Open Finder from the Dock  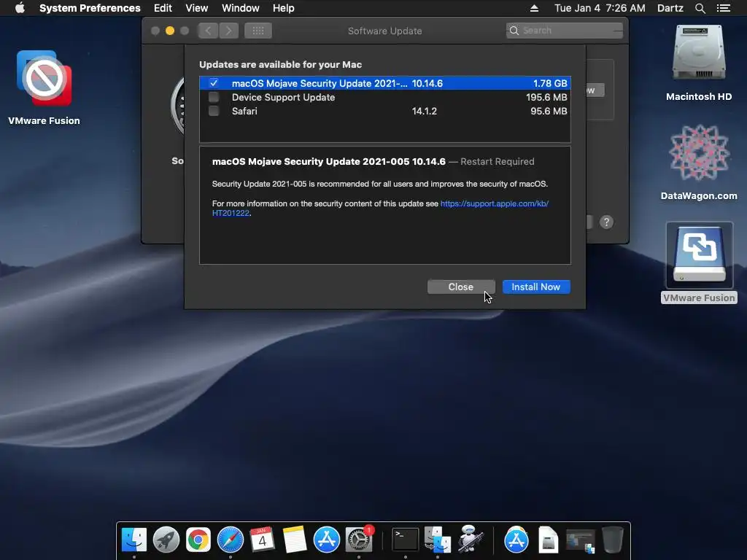click(134, 540)
